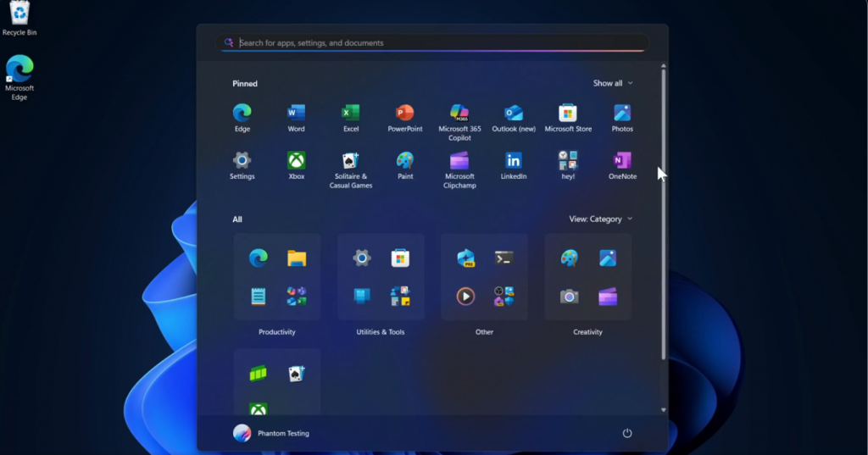
Task: Click the Creativity category label
Action: point(587,332)
